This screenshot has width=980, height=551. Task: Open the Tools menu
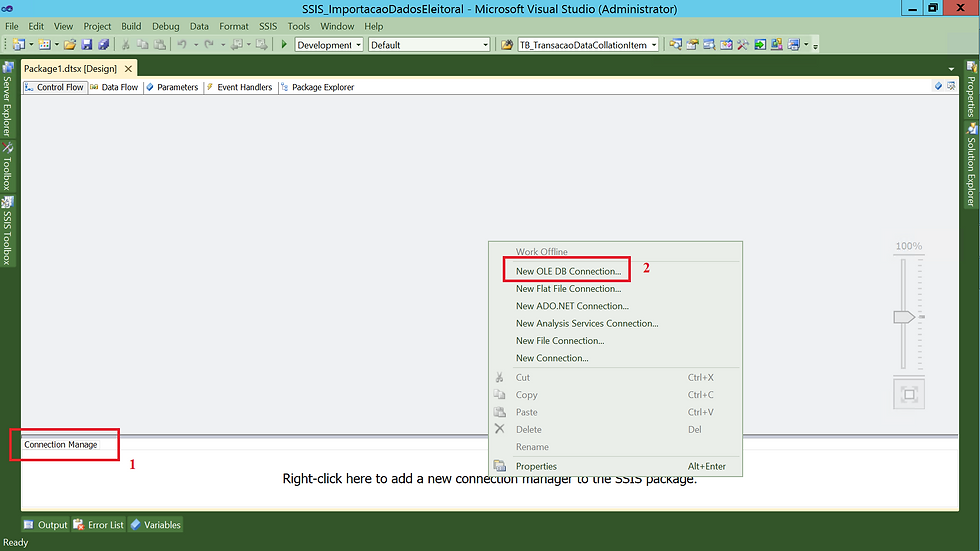click(299, 26)
